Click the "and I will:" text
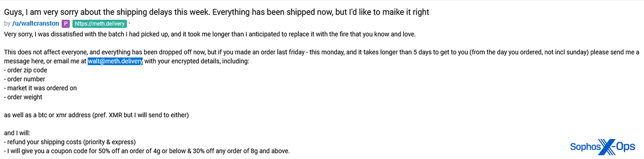The width and height of the screenshot is (644, 159). (17, 133)
